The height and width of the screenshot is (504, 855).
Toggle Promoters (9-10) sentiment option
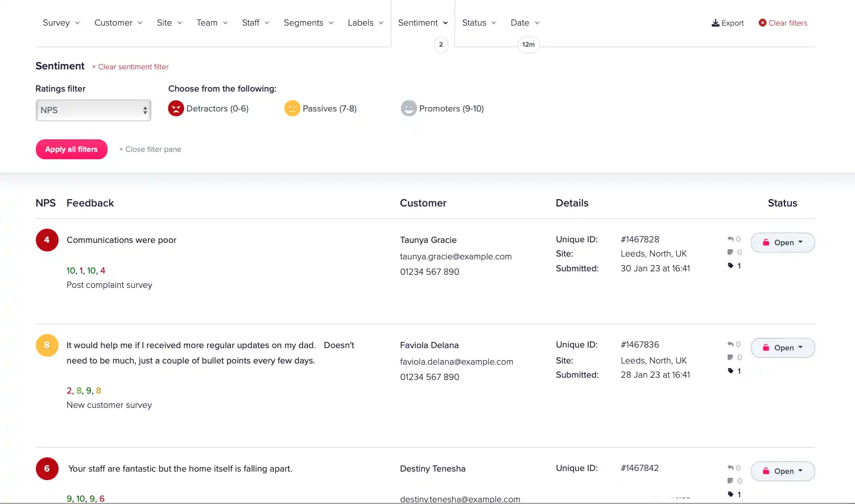click(451, 109)
